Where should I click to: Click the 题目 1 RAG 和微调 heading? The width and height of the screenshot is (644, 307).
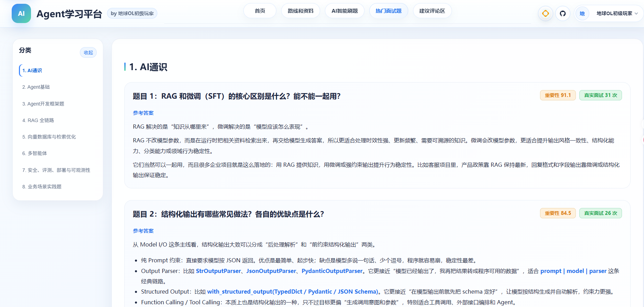236,96
